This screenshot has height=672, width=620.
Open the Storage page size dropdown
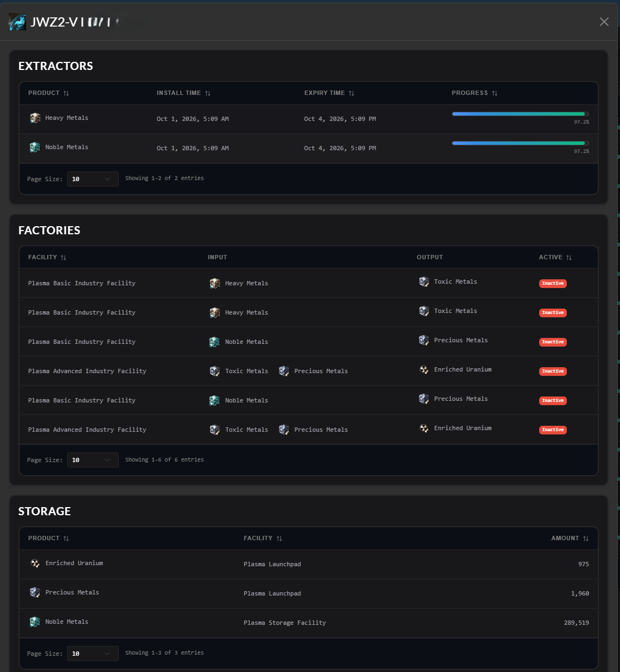93,654
